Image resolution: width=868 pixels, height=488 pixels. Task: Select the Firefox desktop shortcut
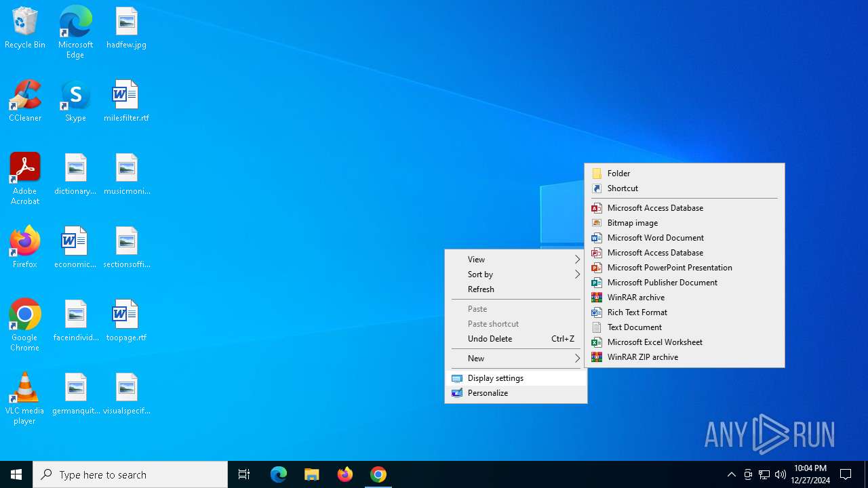[25, 248]
